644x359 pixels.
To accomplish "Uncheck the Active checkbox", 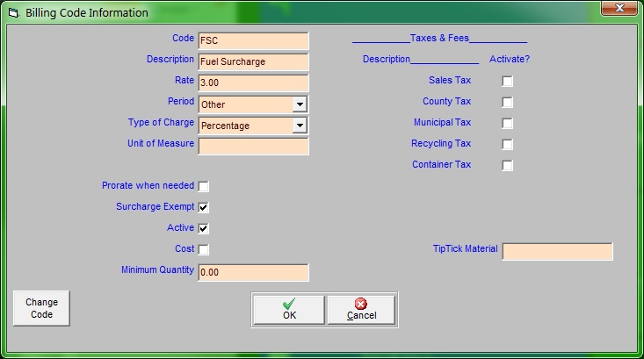I will [203, 228].
